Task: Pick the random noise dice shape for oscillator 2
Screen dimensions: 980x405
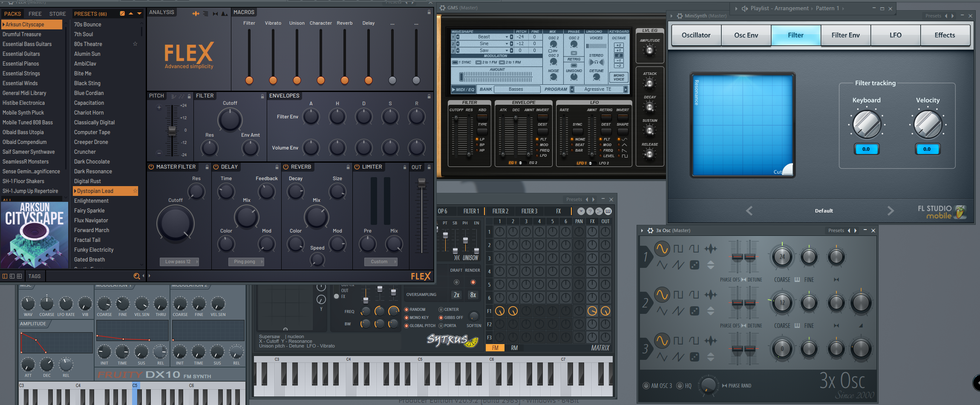Action: (x=695, y=311)
